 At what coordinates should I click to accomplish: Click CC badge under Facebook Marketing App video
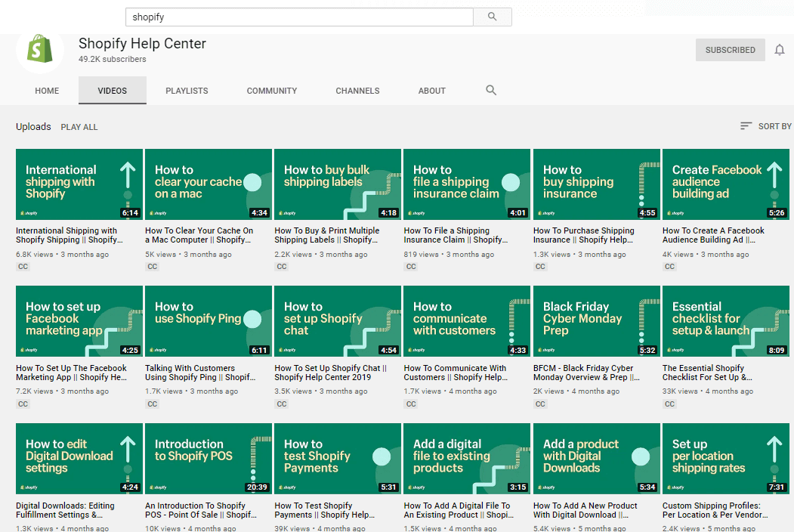pyautogui.click(x=23, y=404)
